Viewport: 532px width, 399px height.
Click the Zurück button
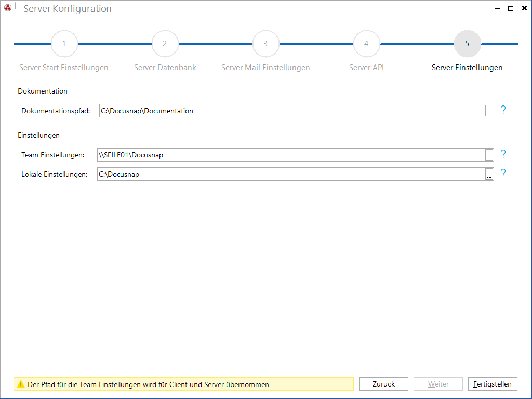click(383, 384)
